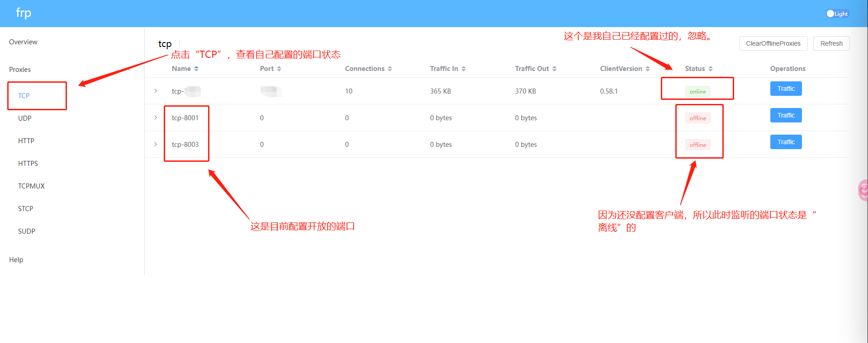Viewport: 868px width, 343px height.
Task: Open the HTTPS proxies page
Action: click(x=28, y=164)
